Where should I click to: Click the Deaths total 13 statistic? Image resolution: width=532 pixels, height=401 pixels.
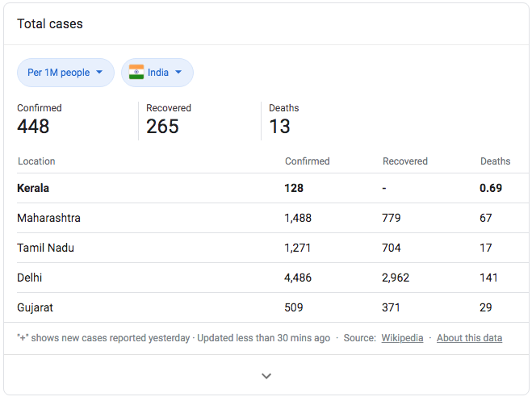coord(279,127)
